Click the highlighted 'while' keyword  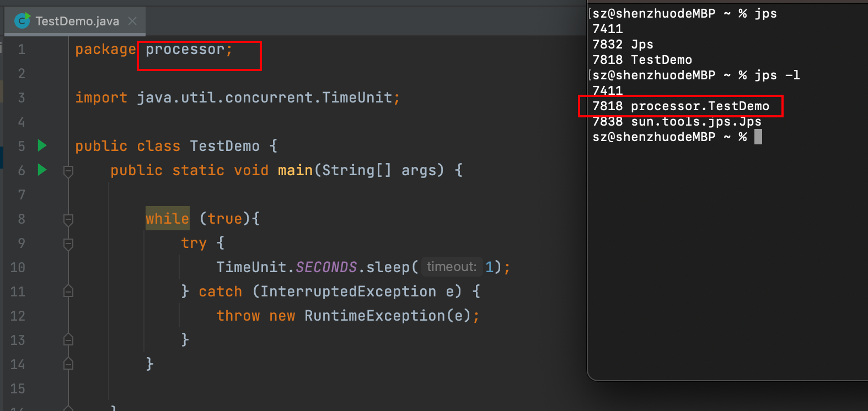[168, 219]
